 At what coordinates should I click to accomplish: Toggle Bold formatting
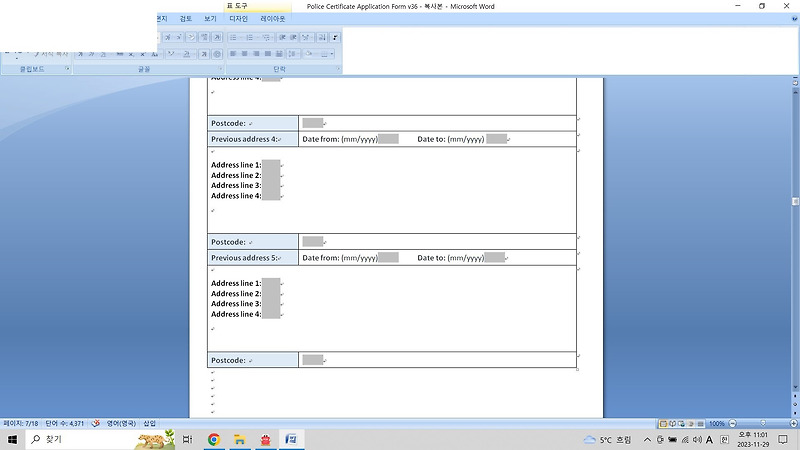pyautogui.click(x=80, y=54)
